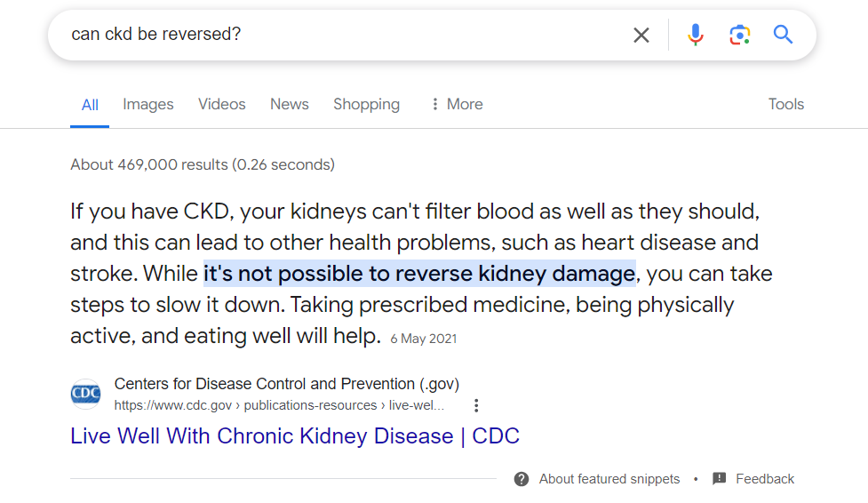Select the All results tab

pyautogui.click(x=90, y=105)
